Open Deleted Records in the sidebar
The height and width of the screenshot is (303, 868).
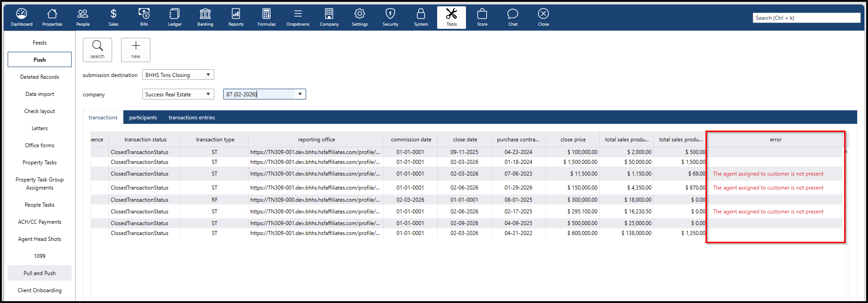pos(40,77)
